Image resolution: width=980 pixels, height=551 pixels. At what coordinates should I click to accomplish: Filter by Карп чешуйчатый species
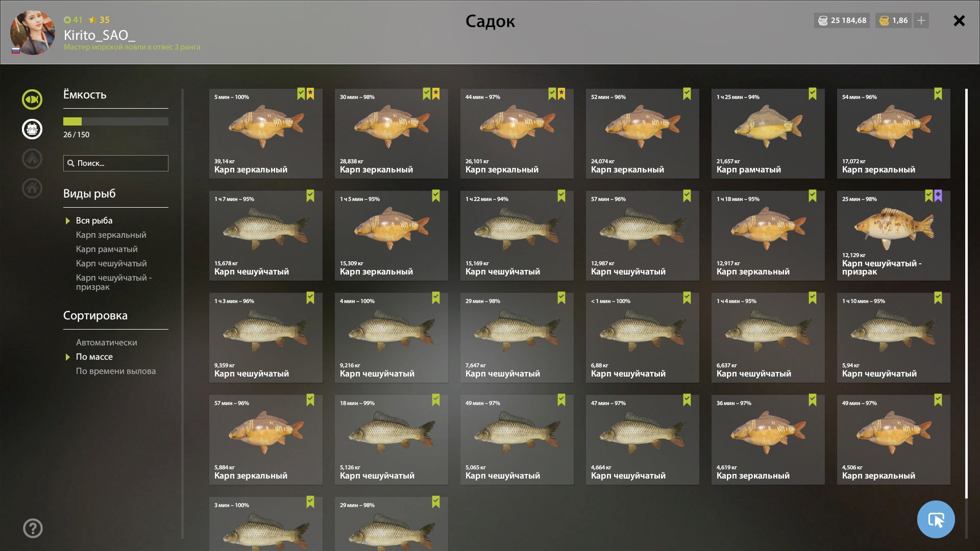[111, 263]
